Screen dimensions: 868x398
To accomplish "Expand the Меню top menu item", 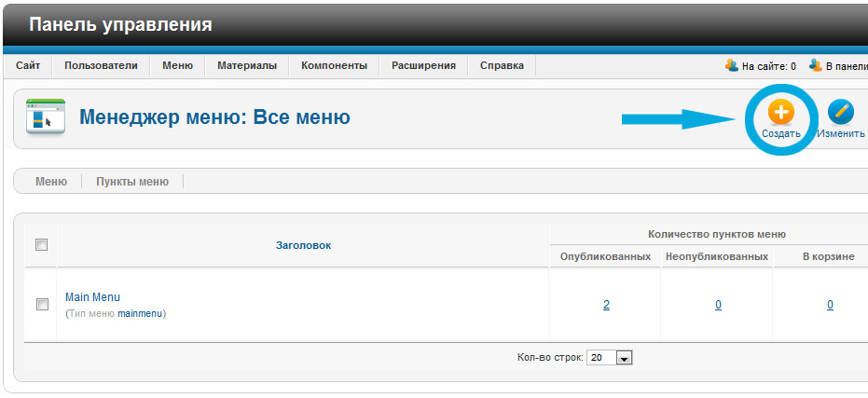I will click(177, 66).
